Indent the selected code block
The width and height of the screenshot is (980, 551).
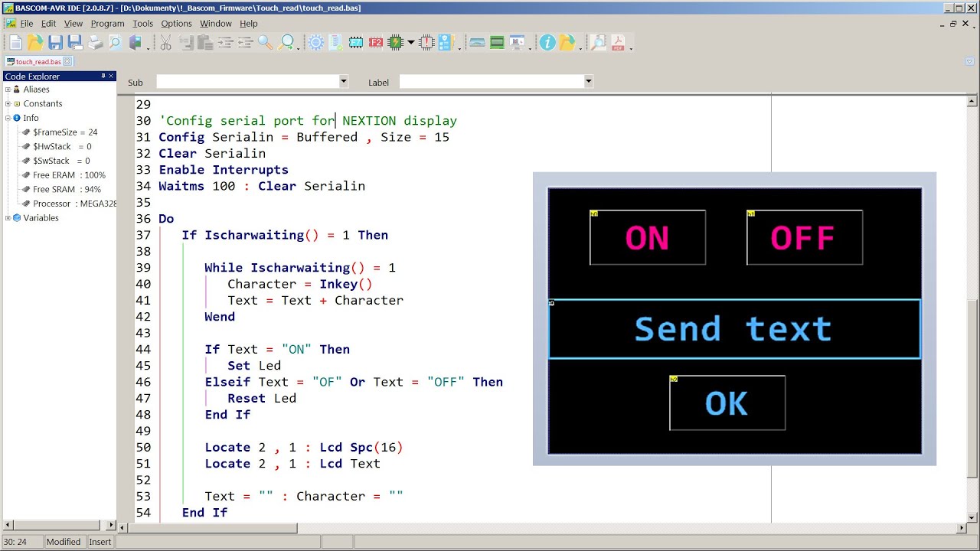225,43
